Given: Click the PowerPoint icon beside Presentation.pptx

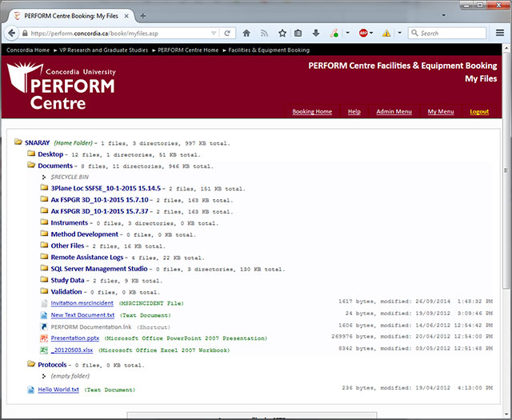Looking at the screenshot, I should 44,338.
